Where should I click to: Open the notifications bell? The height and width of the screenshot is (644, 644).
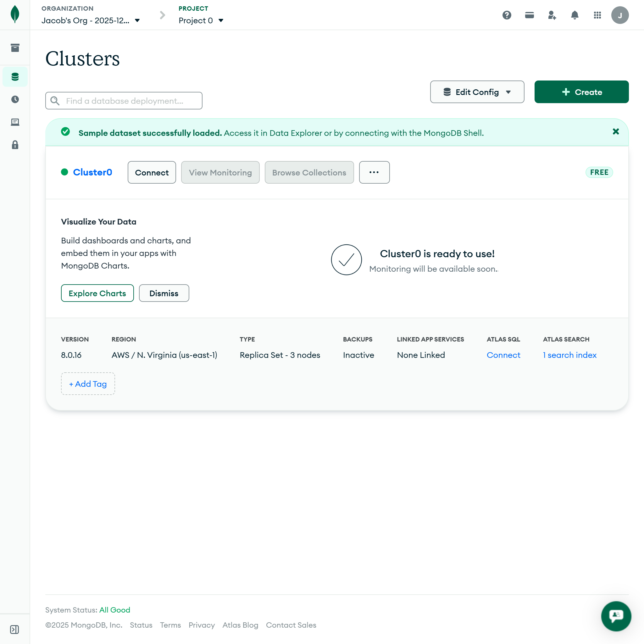tap(575, 15)
